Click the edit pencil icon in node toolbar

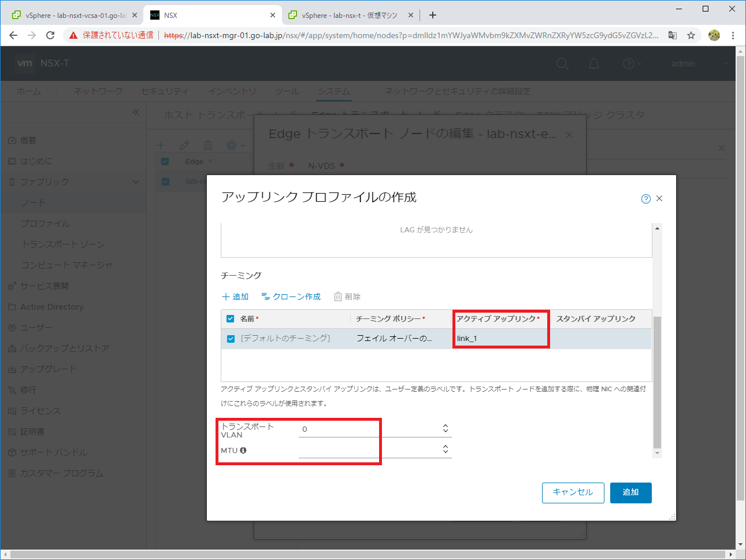click(184, 145)
